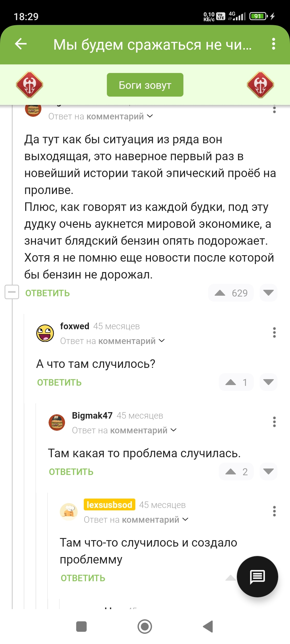Open lexsusbsod's highlighted username

click(x=109, y=505)
